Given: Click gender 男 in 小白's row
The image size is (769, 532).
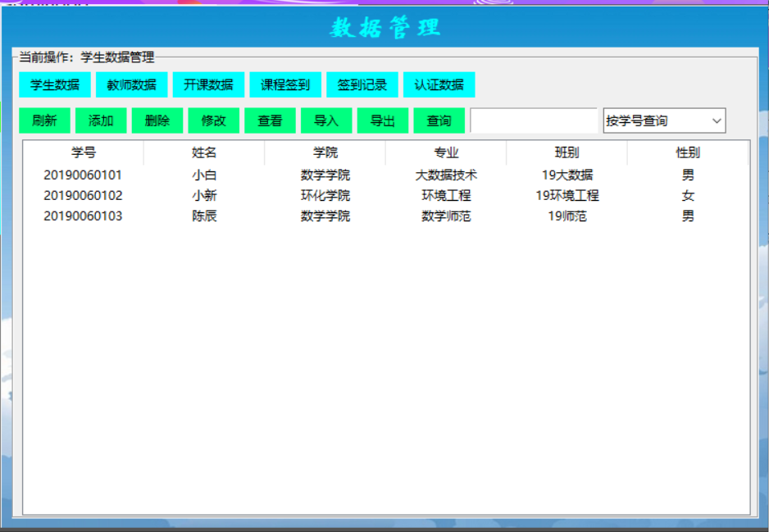Looking at the screenshot, I should tap(688, 175).
